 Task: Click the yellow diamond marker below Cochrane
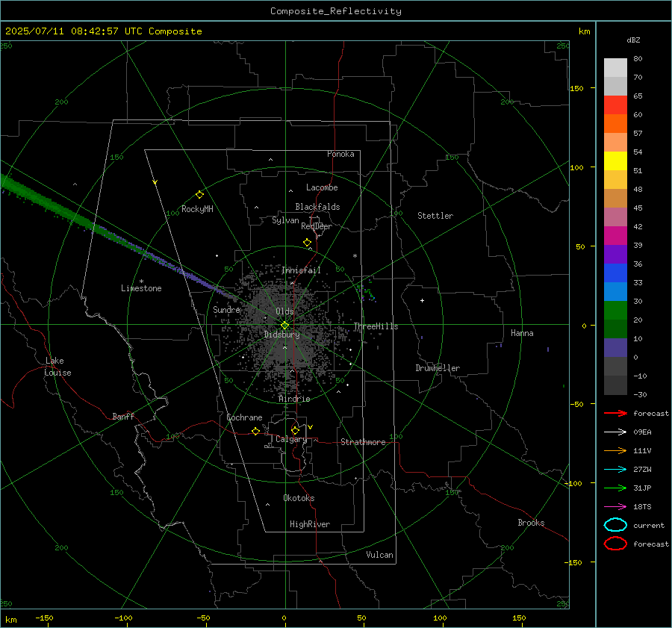point(255,431)
